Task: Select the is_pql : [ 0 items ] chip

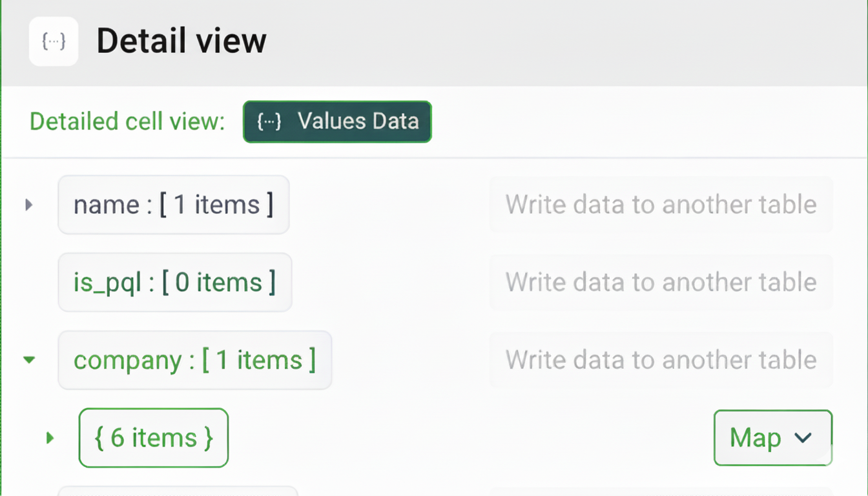Action: point(174,282)
